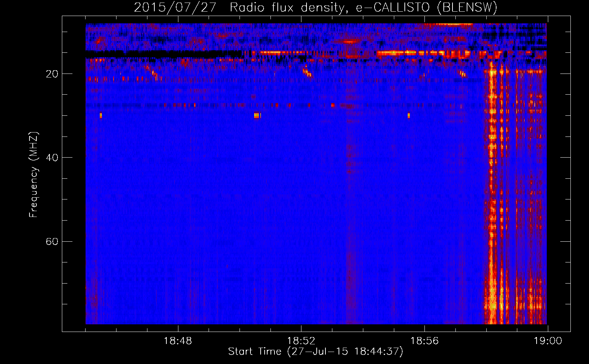Click the plot title 'Radio flux density, e-CALLISTO (BLENSW)'
Viewport: 589px width, 364px height.
tap(363, 8)
